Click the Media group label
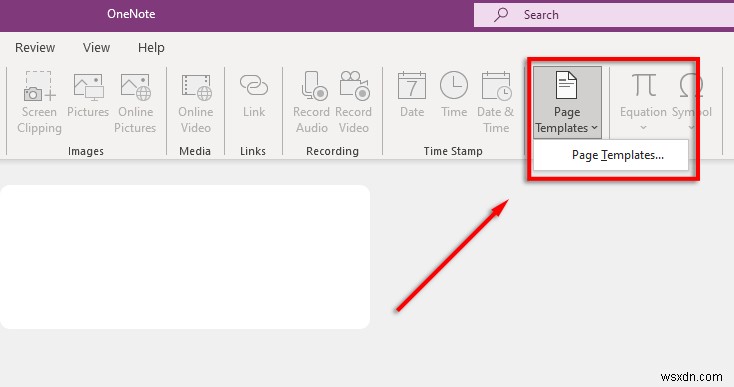This screenshot has width=734, height=387. pyautogui.click(x=195, y=151)
